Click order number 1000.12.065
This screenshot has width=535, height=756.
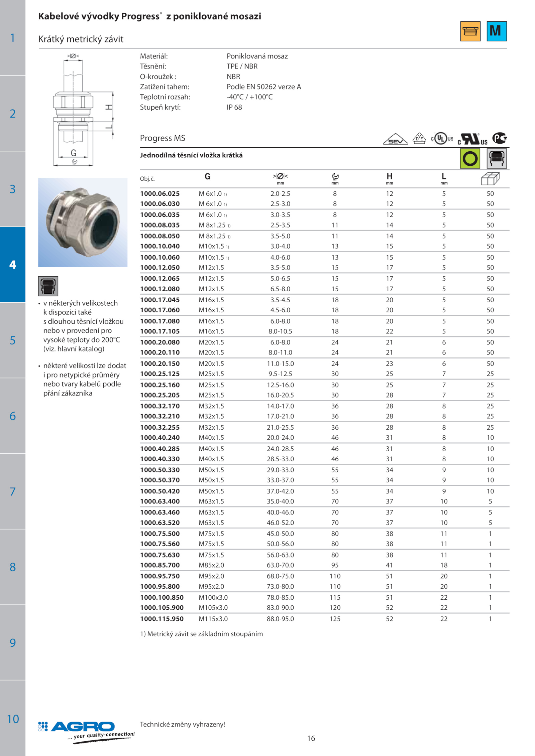click(x=160, y=279)
